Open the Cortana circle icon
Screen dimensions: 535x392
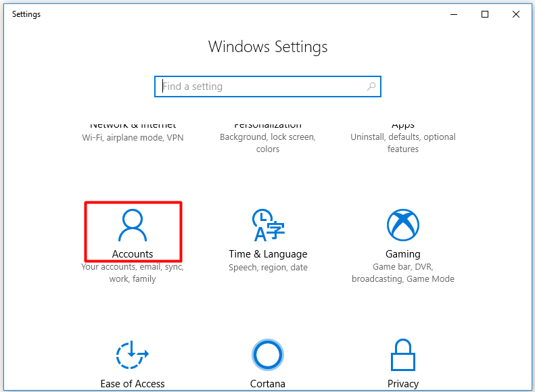(268, 355)
